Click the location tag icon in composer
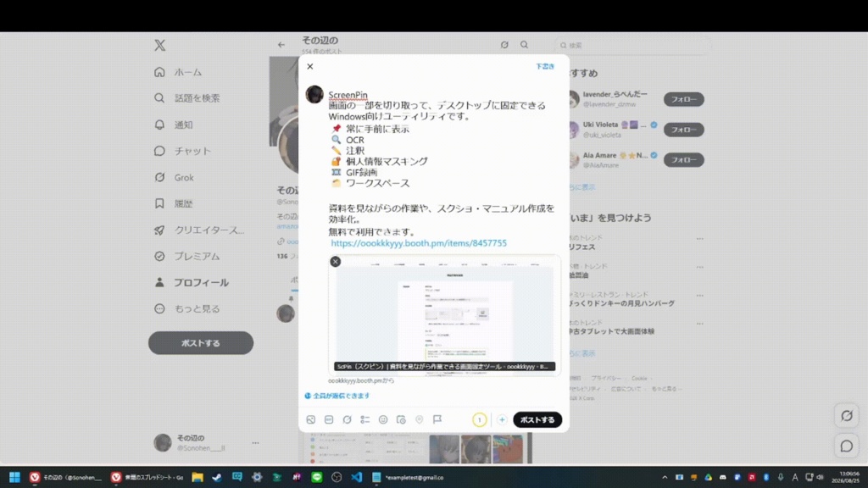 (419, 420)
